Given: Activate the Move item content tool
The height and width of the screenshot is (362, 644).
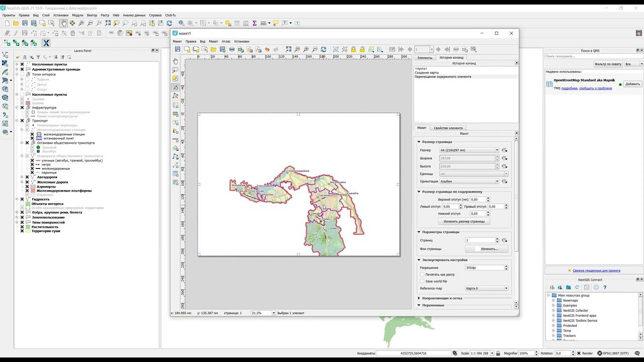Looking at the screenshot, I should [176, 87].
